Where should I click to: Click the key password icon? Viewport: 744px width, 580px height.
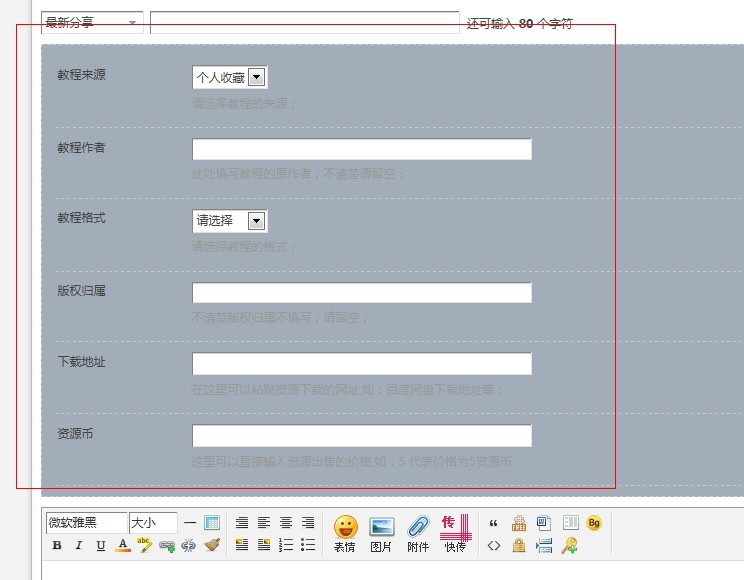click(569, 545)
